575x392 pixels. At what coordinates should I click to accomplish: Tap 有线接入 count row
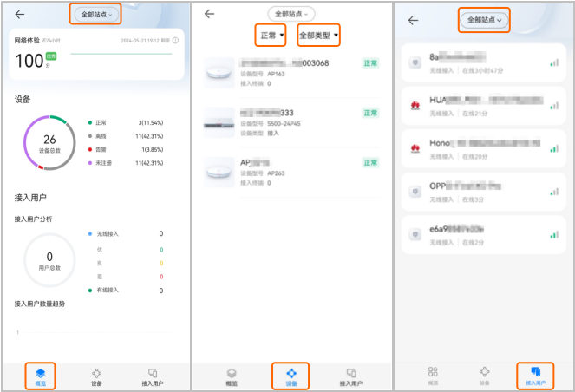coord(126,291)
